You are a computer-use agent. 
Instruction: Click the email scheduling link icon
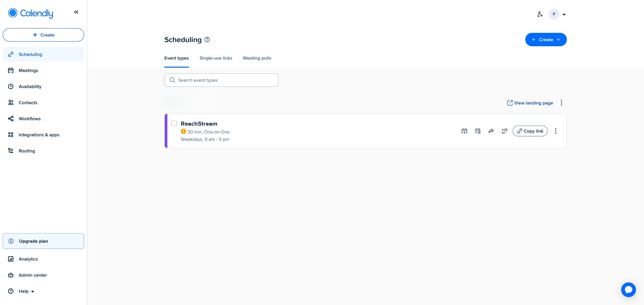tap(478, 131)
